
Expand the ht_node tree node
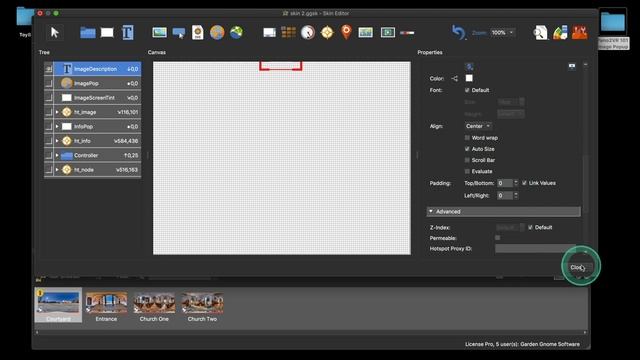click(57, 169)
